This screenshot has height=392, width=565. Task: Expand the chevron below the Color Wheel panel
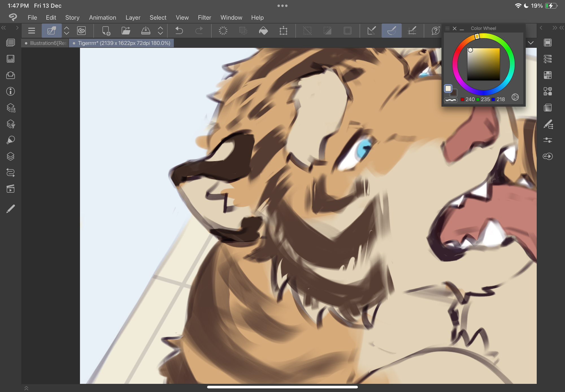531,43
